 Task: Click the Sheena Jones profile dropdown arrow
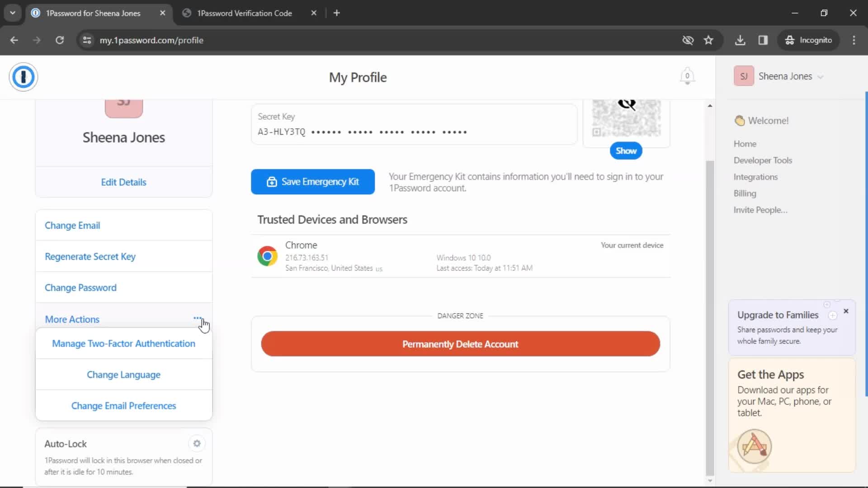click(x=821, y=76)
